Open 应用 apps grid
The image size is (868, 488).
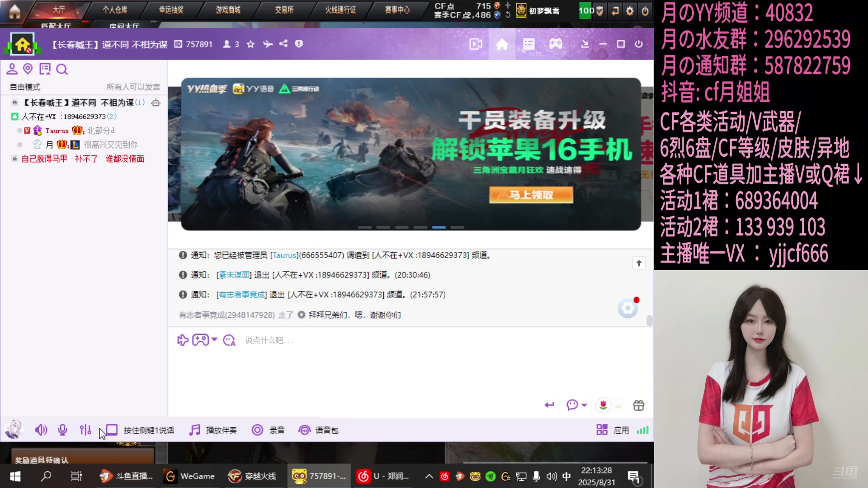pos(613,430)
